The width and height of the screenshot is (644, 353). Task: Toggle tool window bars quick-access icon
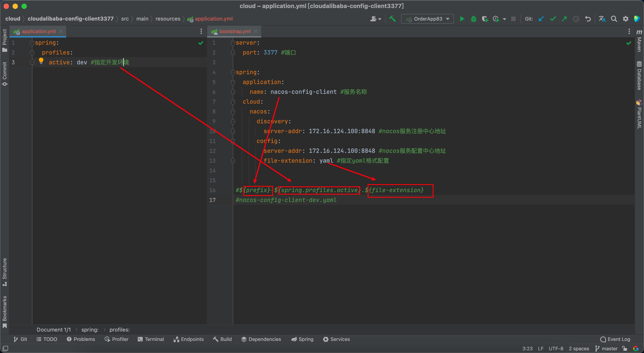tap(5, 348)
